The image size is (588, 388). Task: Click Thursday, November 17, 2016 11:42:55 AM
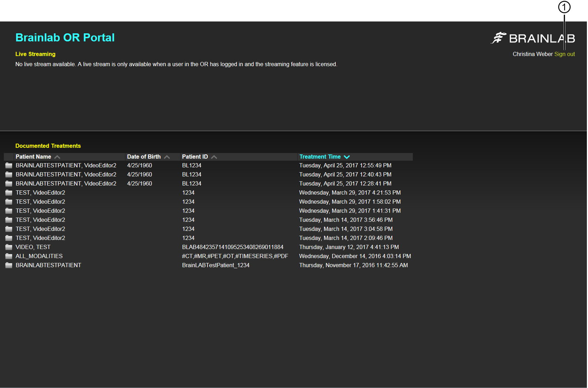pyautogui.click(x=353, y=265)
